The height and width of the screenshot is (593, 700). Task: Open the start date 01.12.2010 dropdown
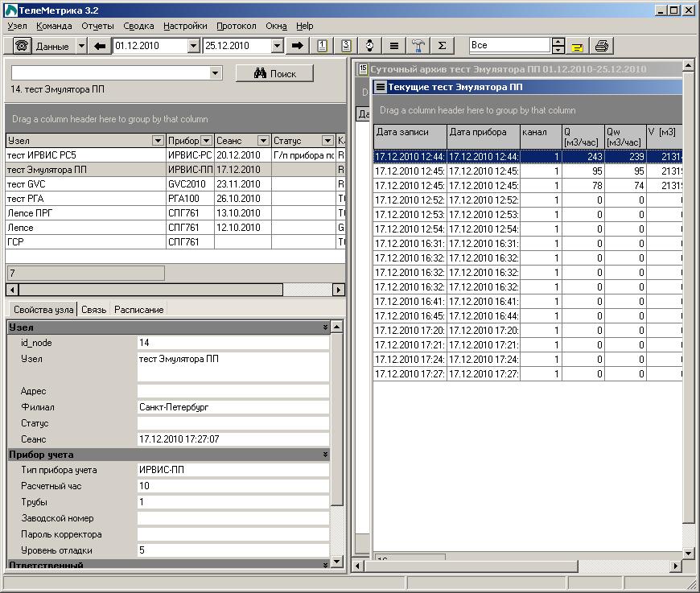pos(193,46)
